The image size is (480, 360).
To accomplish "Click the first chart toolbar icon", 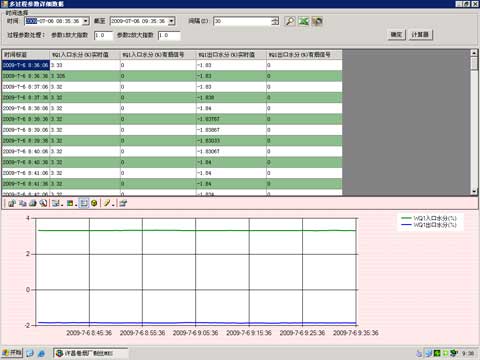I will [12, 203].
